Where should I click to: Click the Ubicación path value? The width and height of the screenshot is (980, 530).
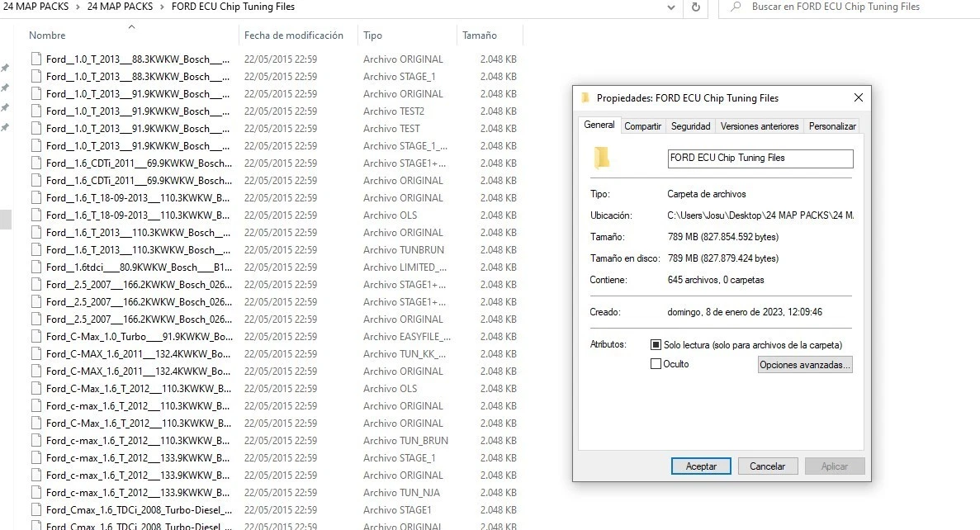pyautogui.click(x=760, y=215)
